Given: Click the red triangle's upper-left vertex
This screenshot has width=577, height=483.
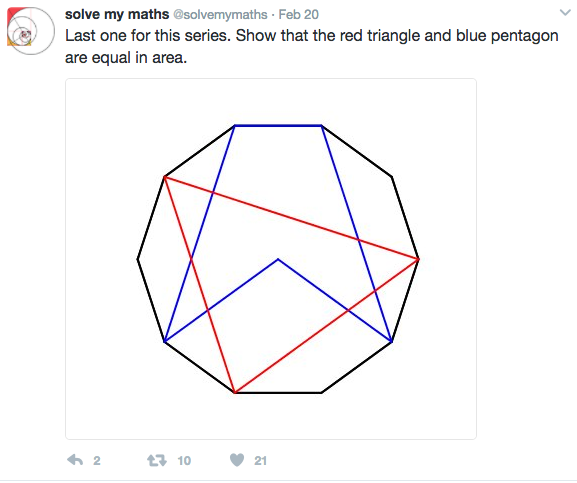Looking at the screenshot, I should coord(164,177).
